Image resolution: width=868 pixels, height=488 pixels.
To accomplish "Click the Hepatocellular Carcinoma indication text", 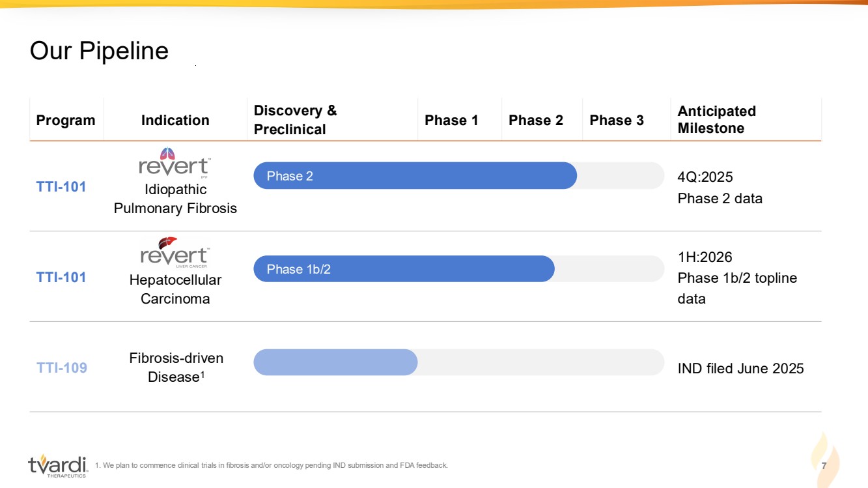I will [175, 289].
